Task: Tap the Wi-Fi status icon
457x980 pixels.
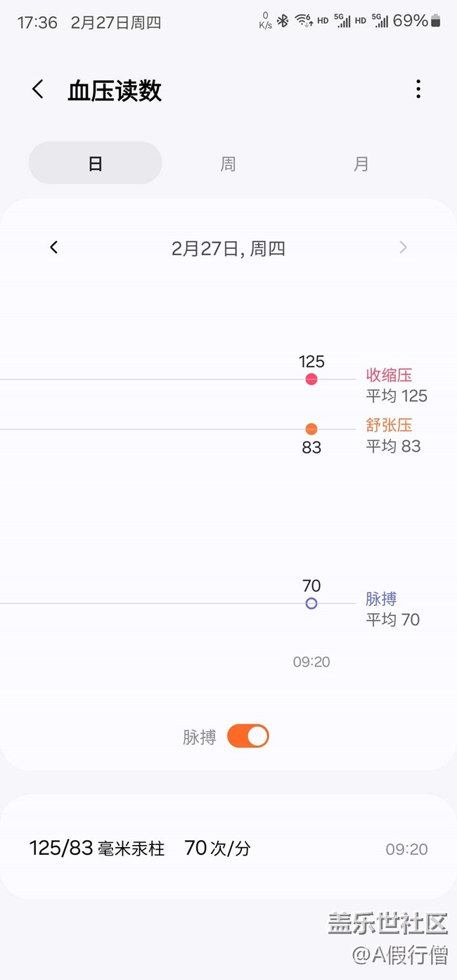Action: [304, 21]
